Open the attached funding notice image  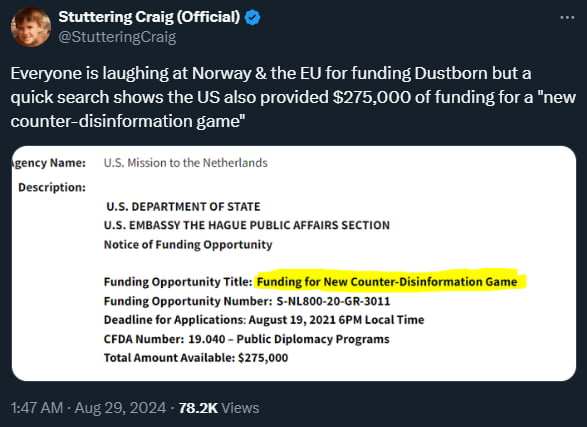tap(294, 263)
